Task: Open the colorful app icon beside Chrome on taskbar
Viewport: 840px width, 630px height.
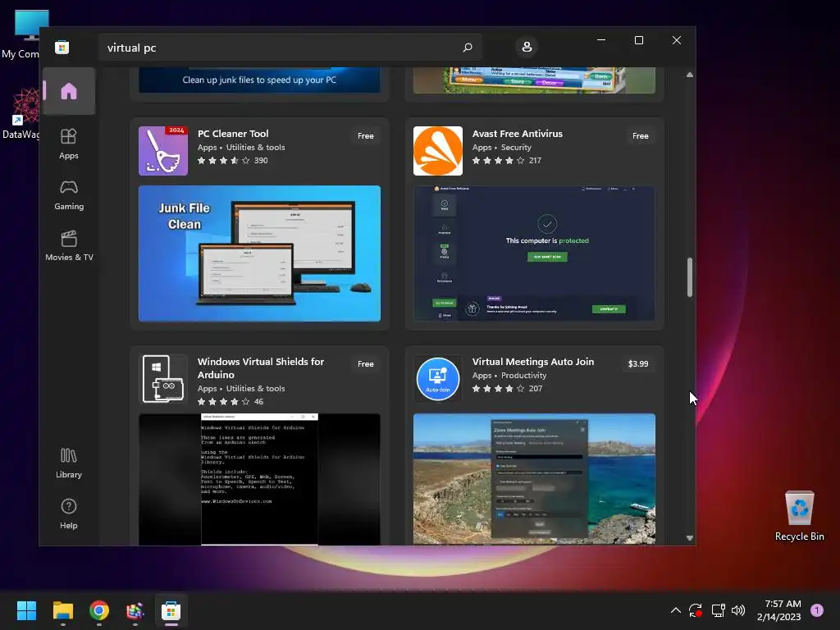Action: [135, 610]
